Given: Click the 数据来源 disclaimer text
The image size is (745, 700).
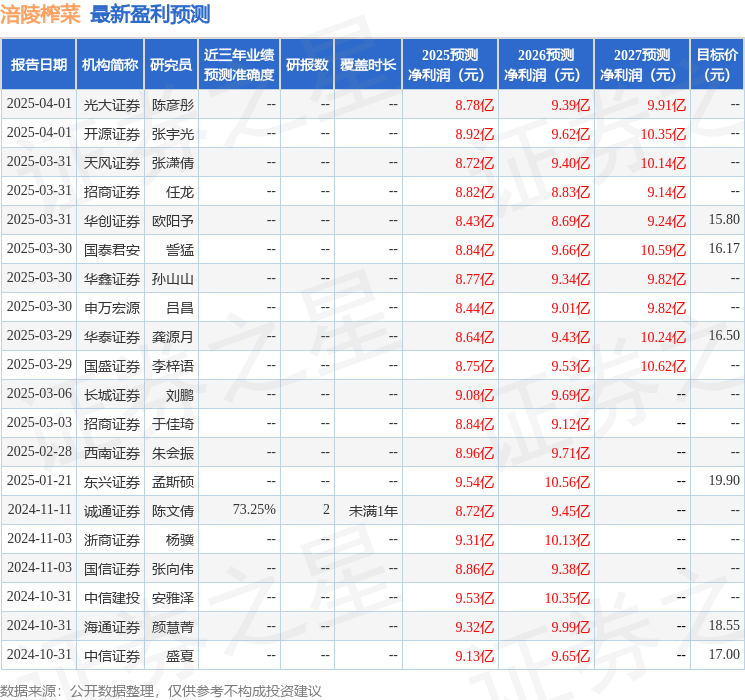Looking at the screenshot, I should (x=161, y=690).
